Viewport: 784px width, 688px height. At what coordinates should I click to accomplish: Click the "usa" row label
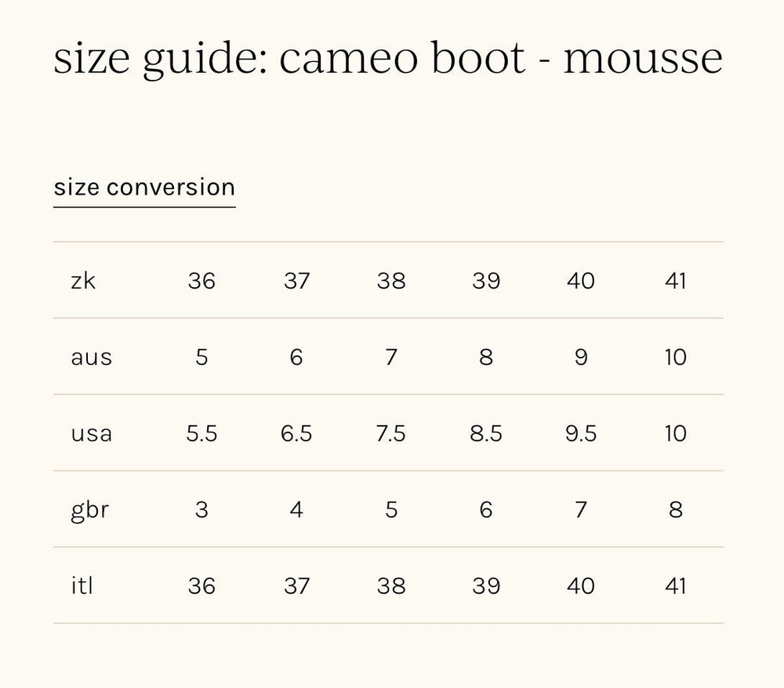[x=92, y=434]
